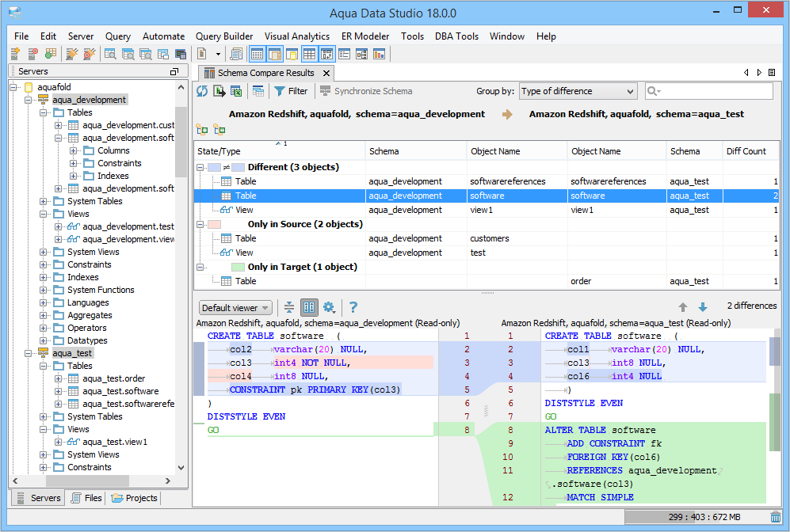The width and height of the screenshot is (790, 532).
Task: Collapse the Only in Source group
Action: (x=200, y=225)
